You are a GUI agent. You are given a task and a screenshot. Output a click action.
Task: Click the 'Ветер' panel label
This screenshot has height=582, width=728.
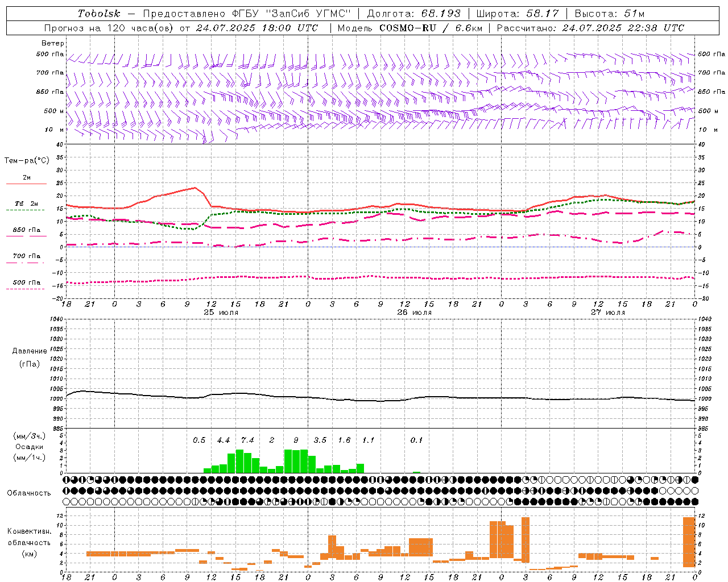[x=53, y=43]
